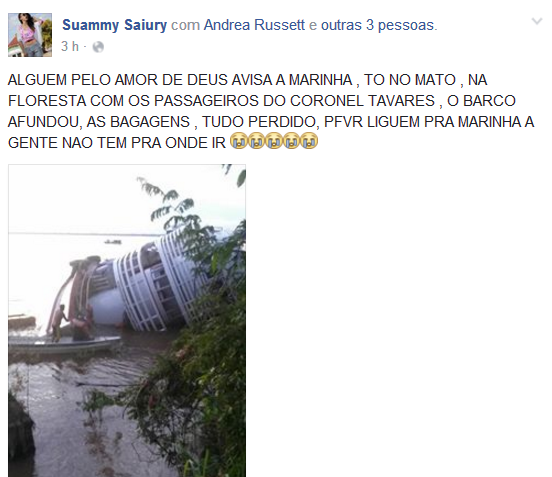Open the capsized boat photo
Screen dimensions: 552x477
(x=127, y=320)
